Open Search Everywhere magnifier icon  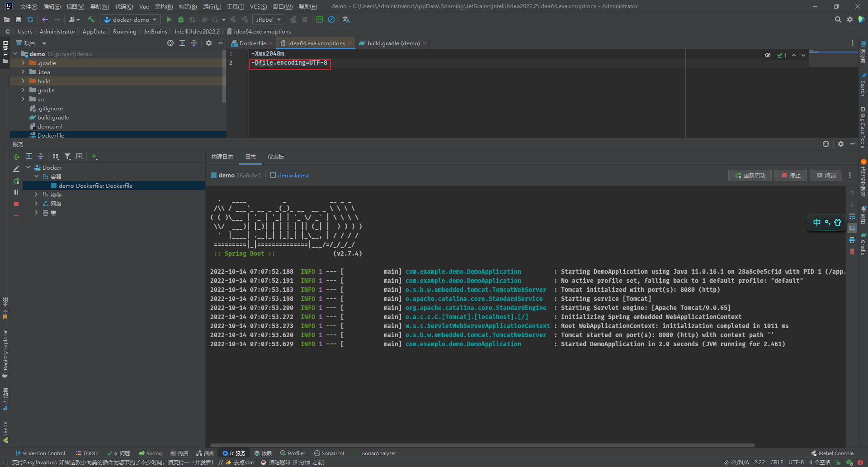point(838,19)
